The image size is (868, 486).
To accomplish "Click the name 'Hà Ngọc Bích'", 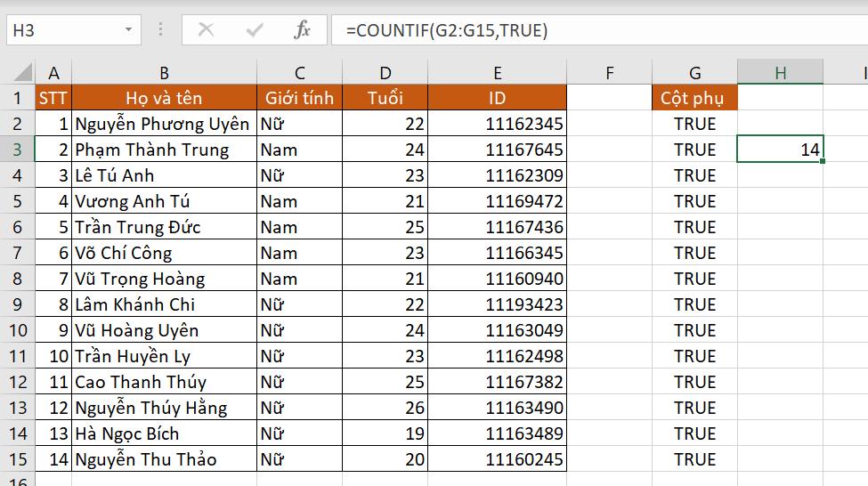I will pyautogui.click(x=127, y=434).
